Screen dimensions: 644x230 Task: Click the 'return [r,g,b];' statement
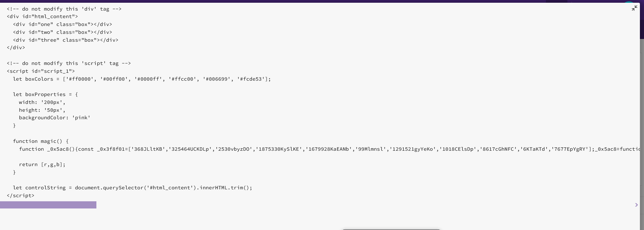click(x=42, y=164)
